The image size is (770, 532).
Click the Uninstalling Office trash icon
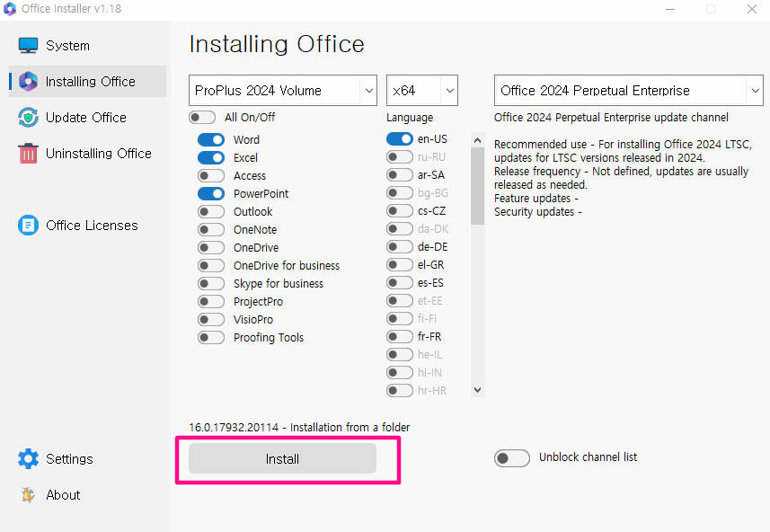(28, 154)
